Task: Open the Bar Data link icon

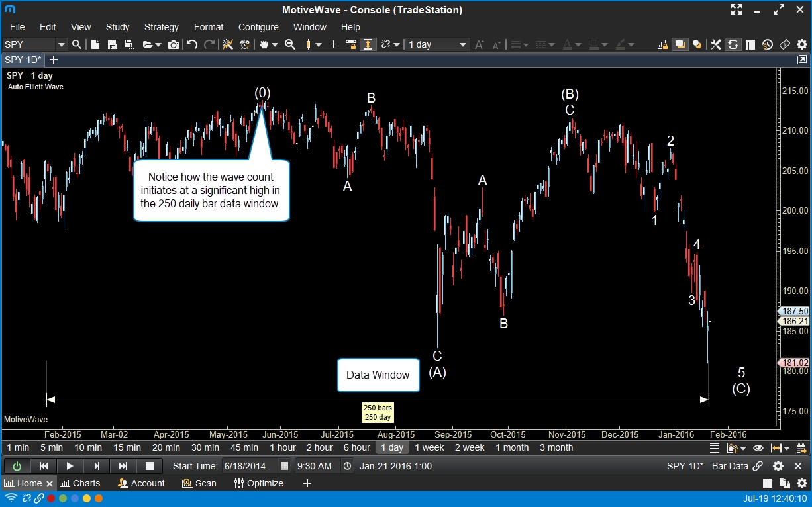Action: tap(758, 466)
